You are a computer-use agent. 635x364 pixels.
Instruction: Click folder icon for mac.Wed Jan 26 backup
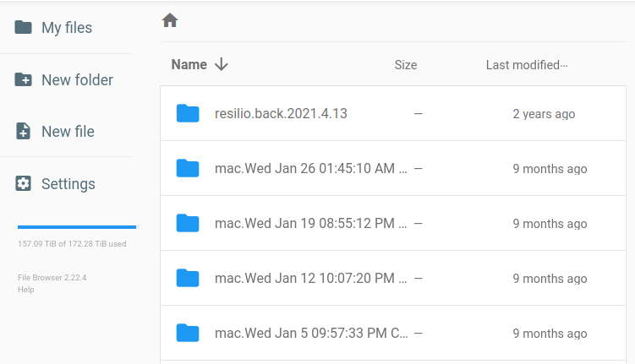pos(188,168)
